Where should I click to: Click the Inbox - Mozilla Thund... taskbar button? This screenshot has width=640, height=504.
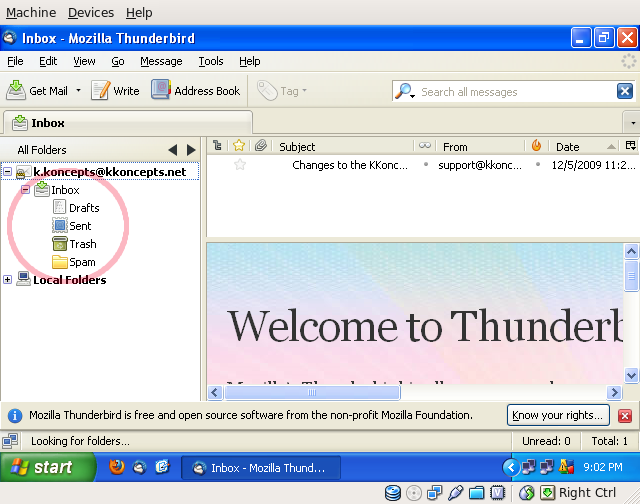tap(260, 468)
